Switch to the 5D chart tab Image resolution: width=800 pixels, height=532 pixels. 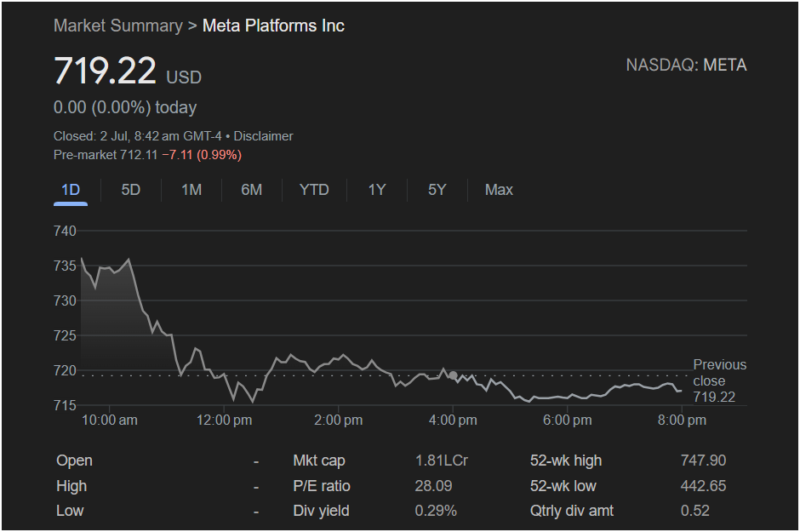(130, 190)
